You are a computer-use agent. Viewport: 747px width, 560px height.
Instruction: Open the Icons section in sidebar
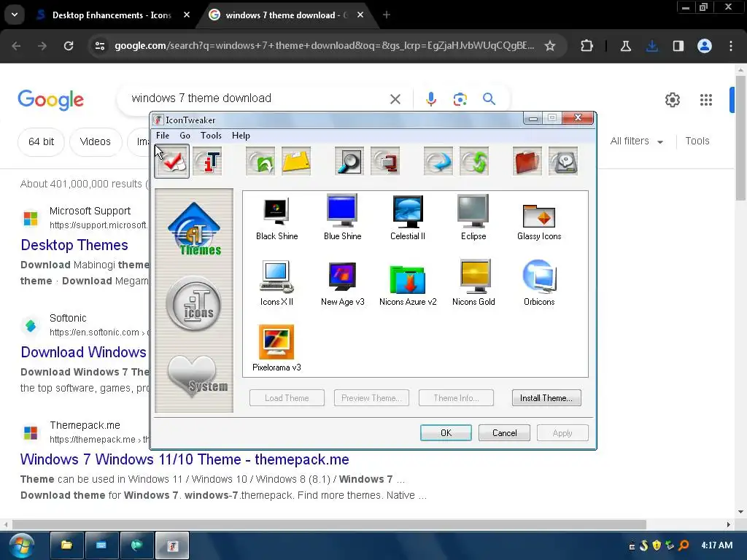193,303
